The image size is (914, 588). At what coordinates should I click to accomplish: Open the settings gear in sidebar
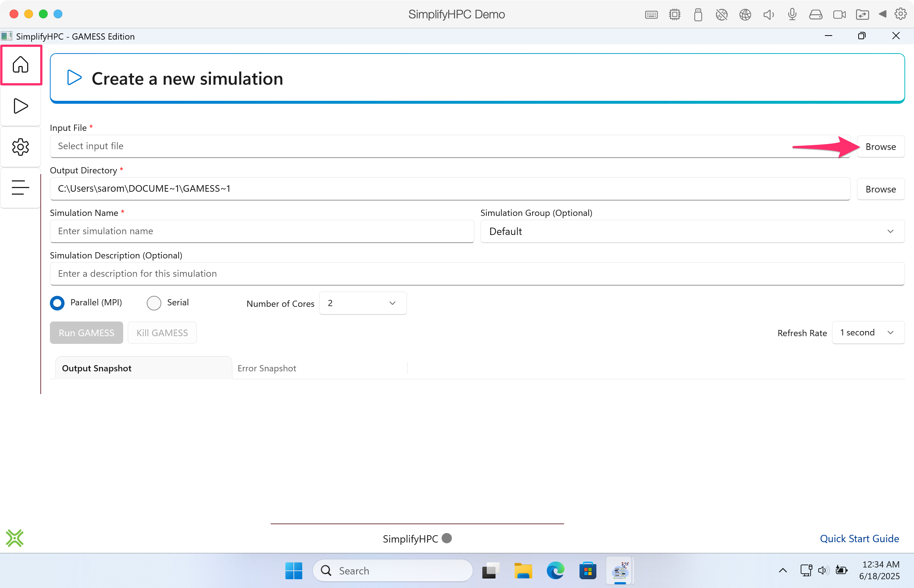coord(21,147)
